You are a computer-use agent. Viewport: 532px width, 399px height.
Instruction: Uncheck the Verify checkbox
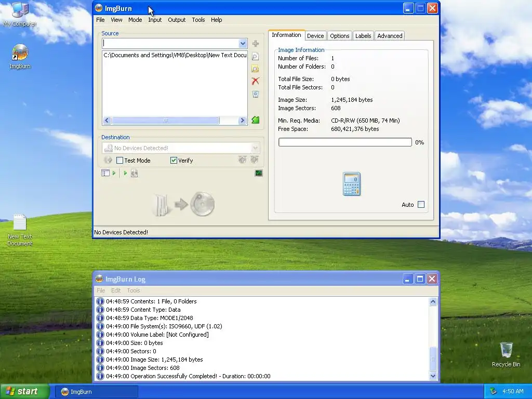[x=174, y=160]
